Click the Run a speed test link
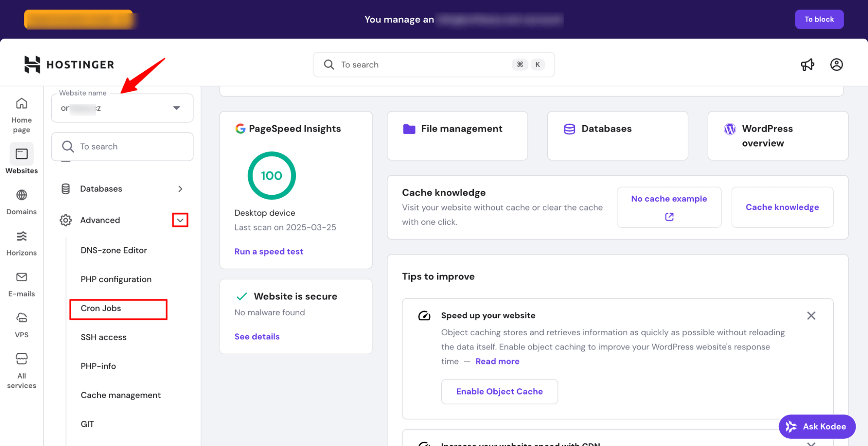The height and width of the screenshot is (446, 868). coord(269,252)
